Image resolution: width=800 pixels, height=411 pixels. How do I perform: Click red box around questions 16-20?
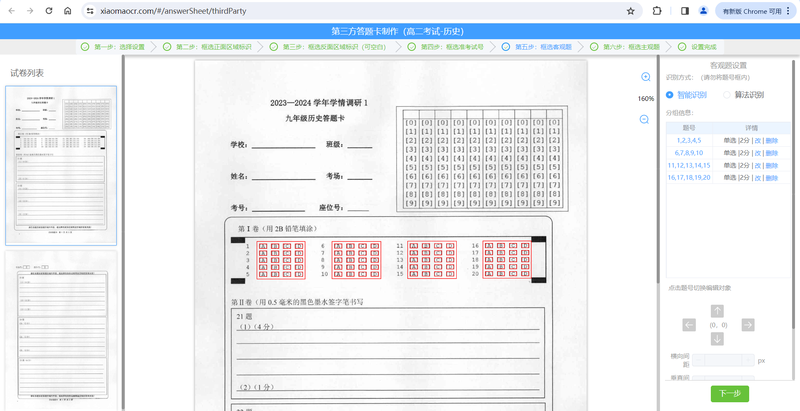(x=507, y=260)
